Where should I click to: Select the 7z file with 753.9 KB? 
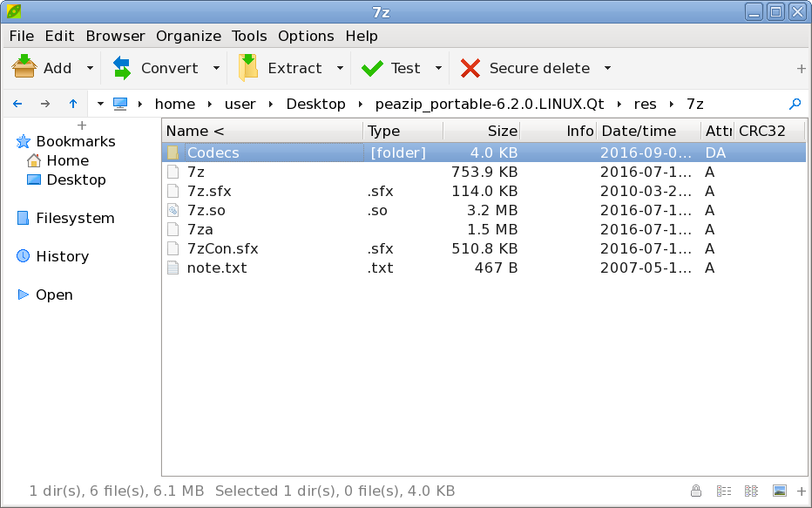(484, 172)
